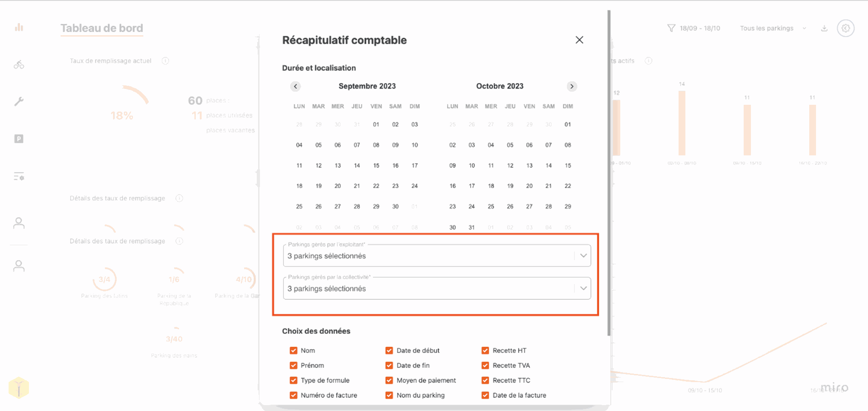Click the download icon in top bar
Screen dimensions: 868x411
coord(824,28)
